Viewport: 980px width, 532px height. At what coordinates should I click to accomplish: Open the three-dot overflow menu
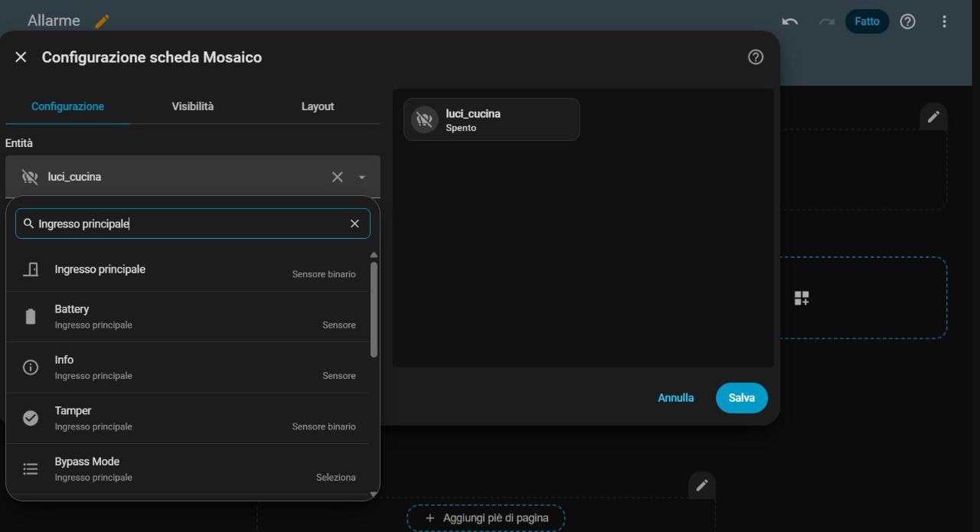coord(944,21)
